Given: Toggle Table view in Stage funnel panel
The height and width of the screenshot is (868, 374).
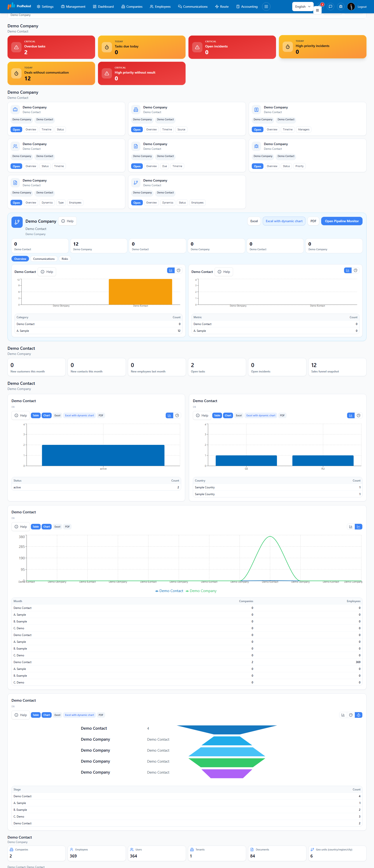Looking at the screenshot, I should pos(36,715).
